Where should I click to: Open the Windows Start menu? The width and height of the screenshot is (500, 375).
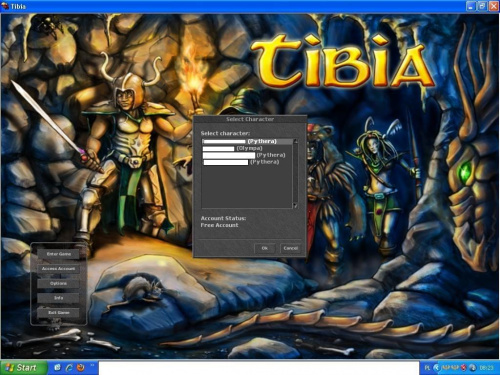23,368
